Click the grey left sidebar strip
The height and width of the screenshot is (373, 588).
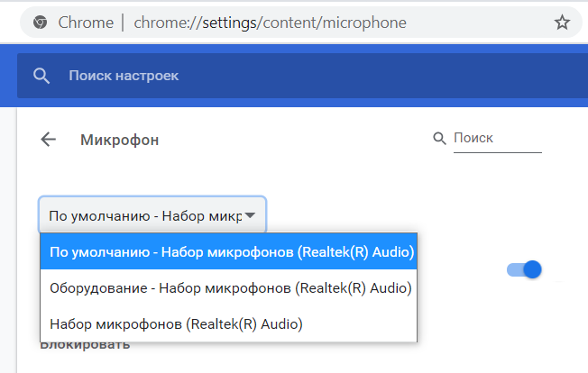(x=8, y=240)
